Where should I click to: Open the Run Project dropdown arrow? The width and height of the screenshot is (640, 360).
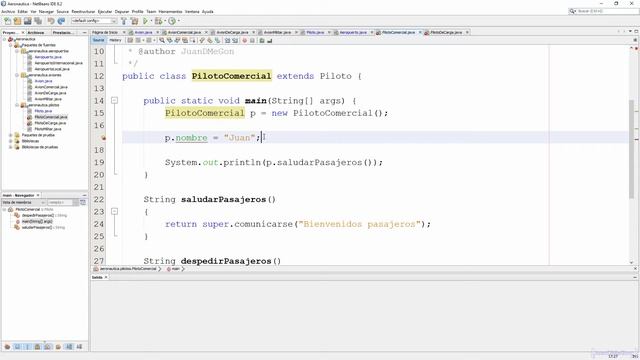[x=151, y=21]
